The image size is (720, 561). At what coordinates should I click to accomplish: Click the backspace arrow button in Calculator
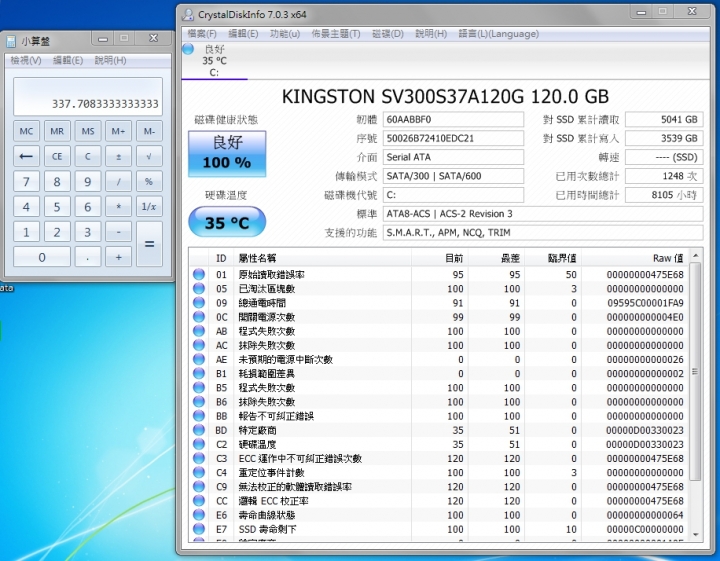26,157
